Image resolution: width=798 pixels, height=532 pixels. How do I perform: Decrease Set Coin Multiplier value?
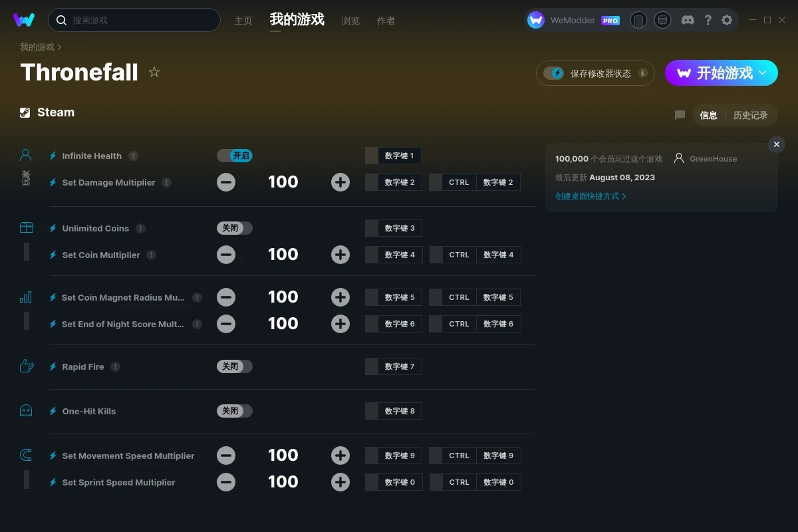point(226,255)
